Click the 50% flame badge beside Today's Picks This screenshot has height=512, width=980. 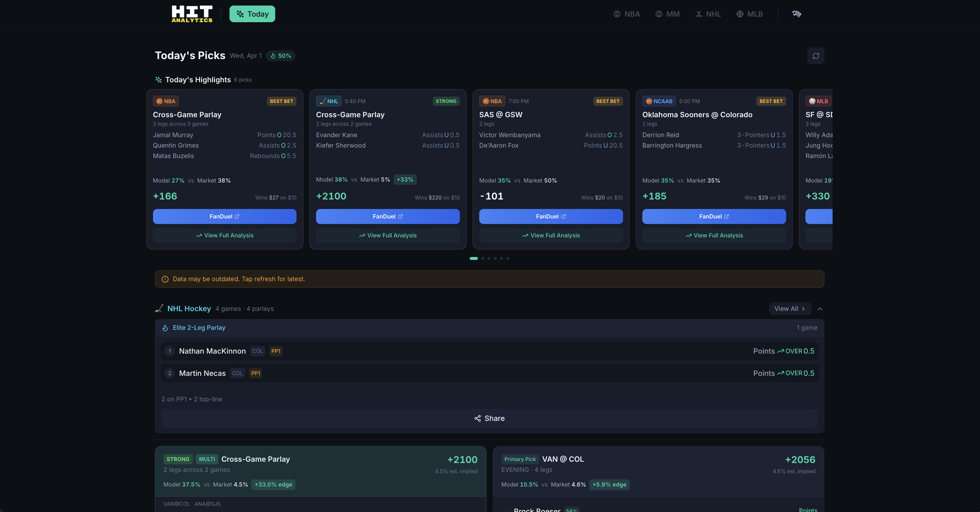tap(280, 56)
